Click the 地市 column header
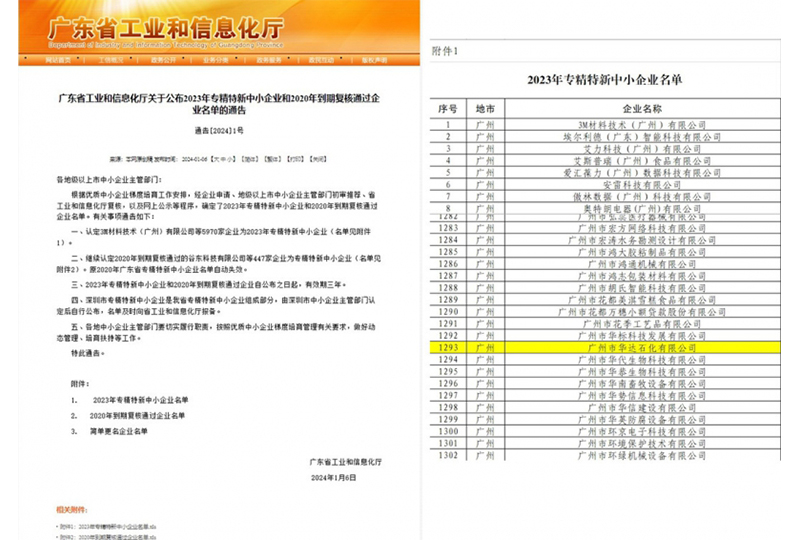The width and height of the screenshot is (800, 540). tap(485, 105)
